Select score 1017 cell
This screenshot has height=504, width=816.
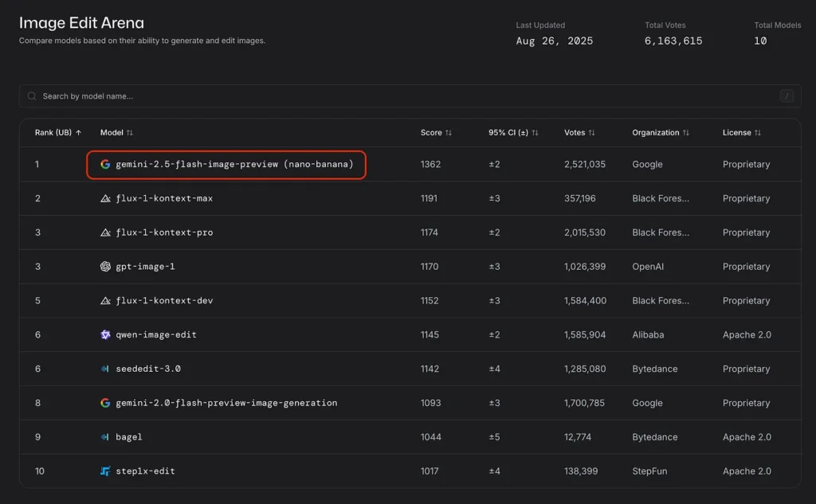tap(430, 471)
